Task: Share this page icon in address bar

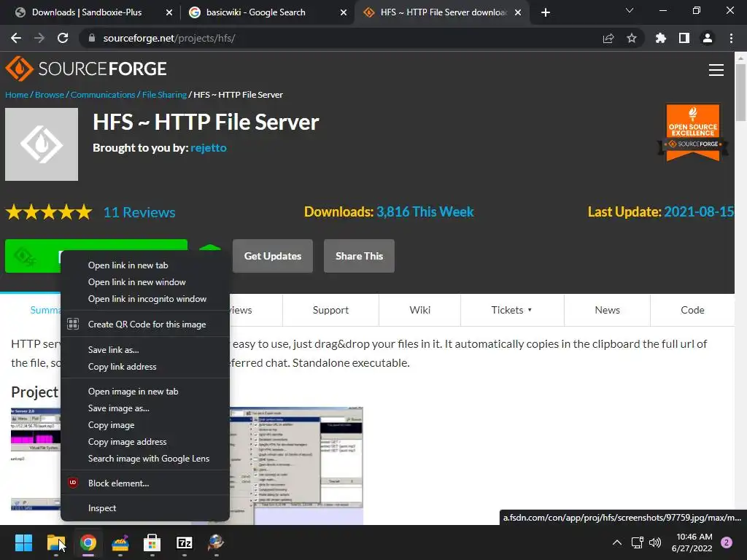Action: coord(608,38)
